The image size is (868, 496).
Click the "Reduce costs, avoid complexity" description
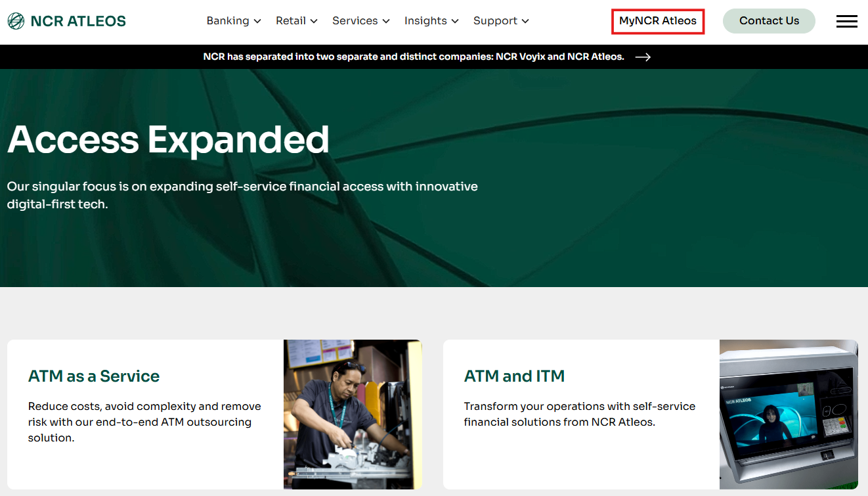pos(144,422)
